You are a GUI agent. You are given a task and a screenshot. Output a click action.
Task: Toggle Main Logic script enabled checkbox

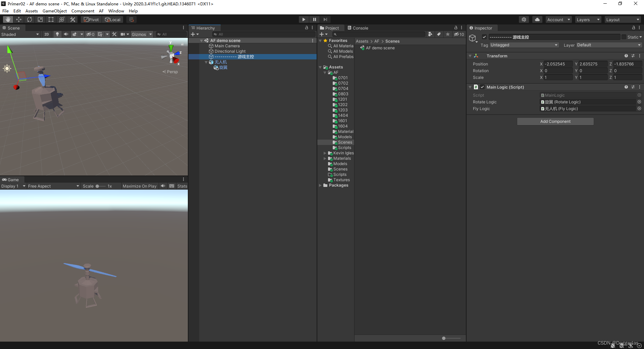pos(482,87)
